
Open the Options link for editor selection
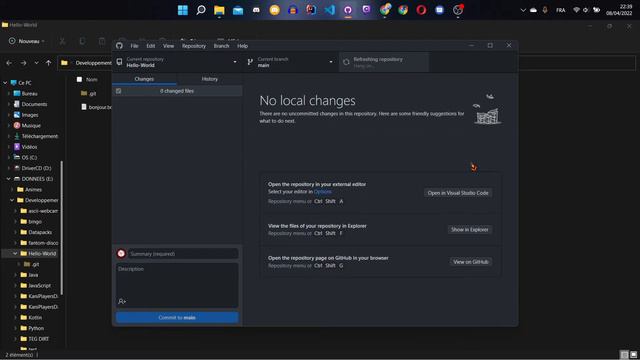point(322,192)
